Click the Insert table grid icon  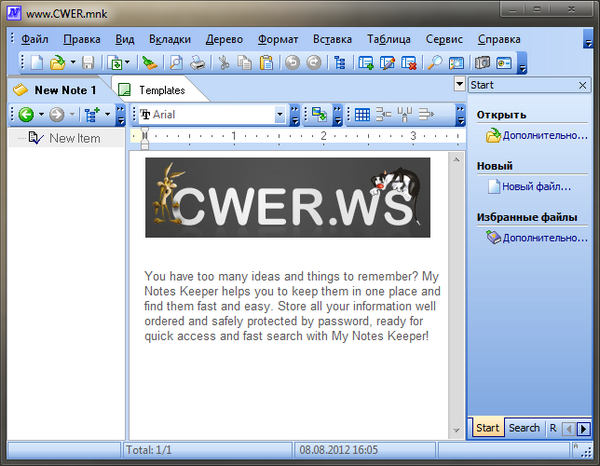[362, 115]
